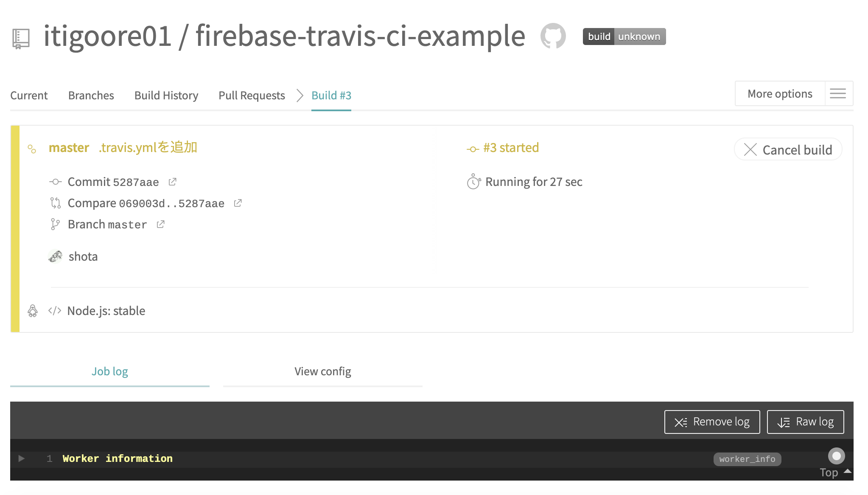Click the compare commits icon
This screenshot has width=868, height=495.
tap(56, 203)
